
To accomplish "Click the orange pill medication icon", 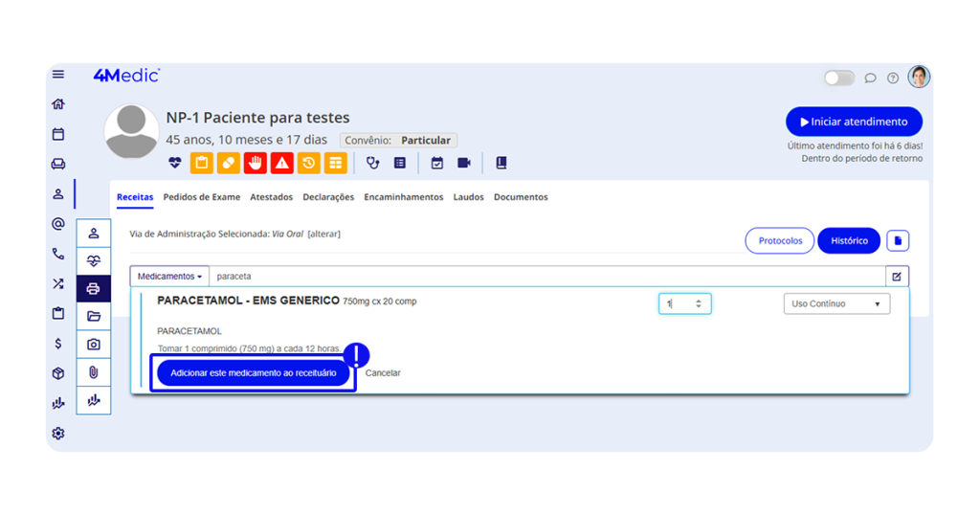I will point(228,164).
